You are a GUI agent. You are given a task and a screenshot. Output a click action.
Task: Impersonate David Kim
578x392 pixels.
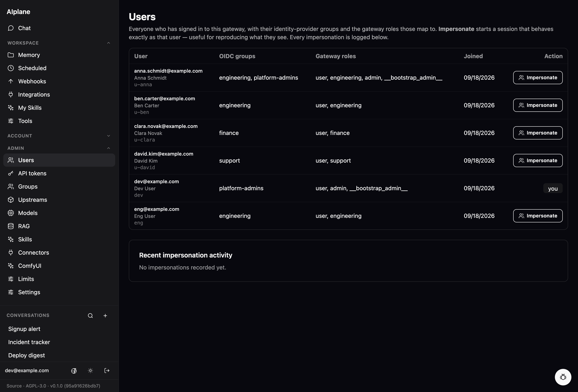[x=538, y=160]
